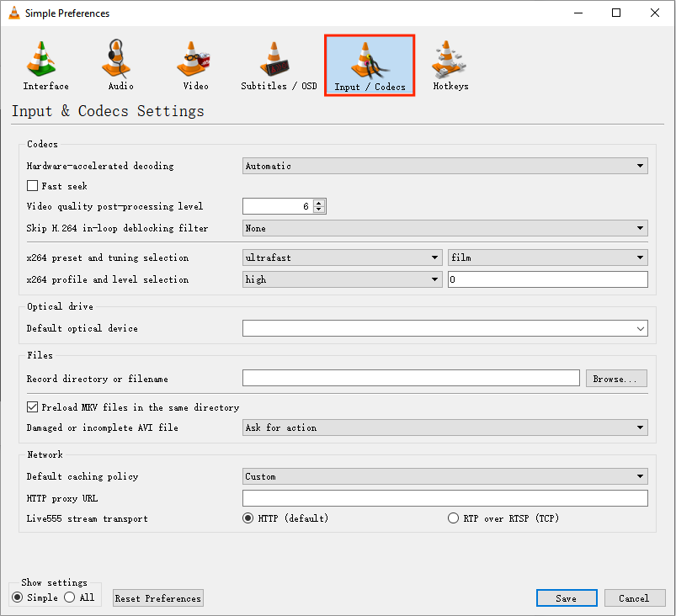The image size is (676, 616).
Task: Close the Simple Preferences window
Action: tap(654, 13)
